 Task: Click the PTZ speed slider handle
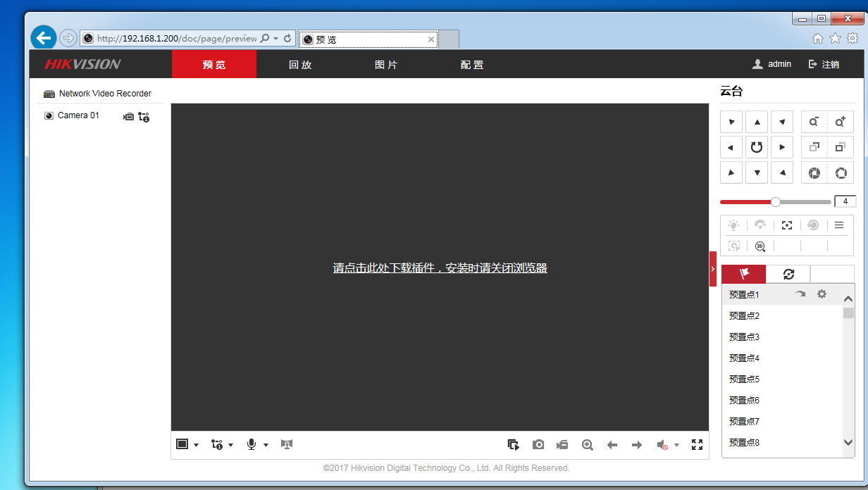click(x=776, y=202)
